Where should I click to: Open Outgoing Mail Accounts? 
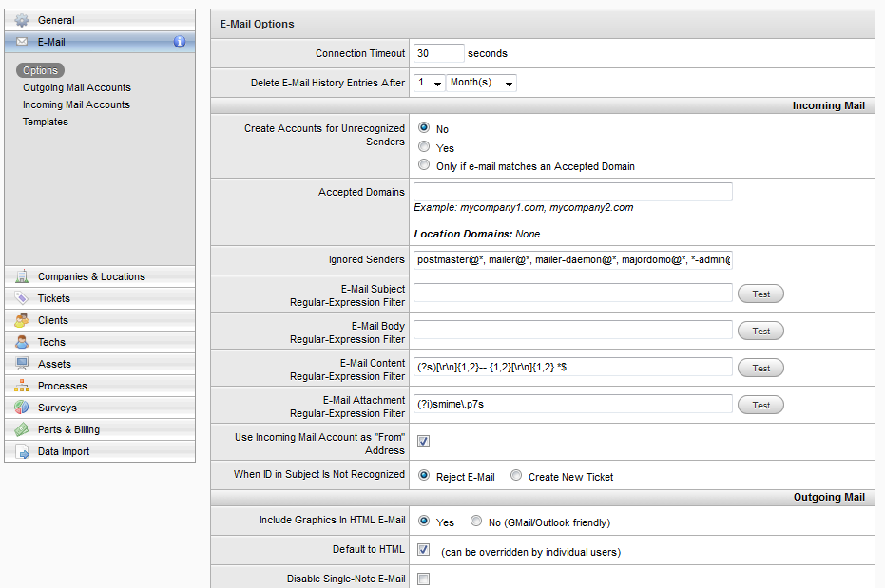point(77,87)
